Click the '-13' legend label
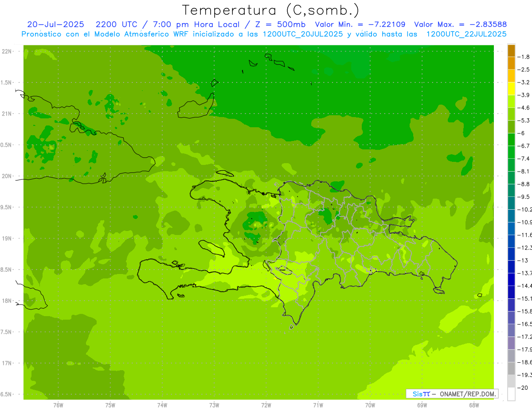This screenshot has width=532, height=411. point(524,260)
